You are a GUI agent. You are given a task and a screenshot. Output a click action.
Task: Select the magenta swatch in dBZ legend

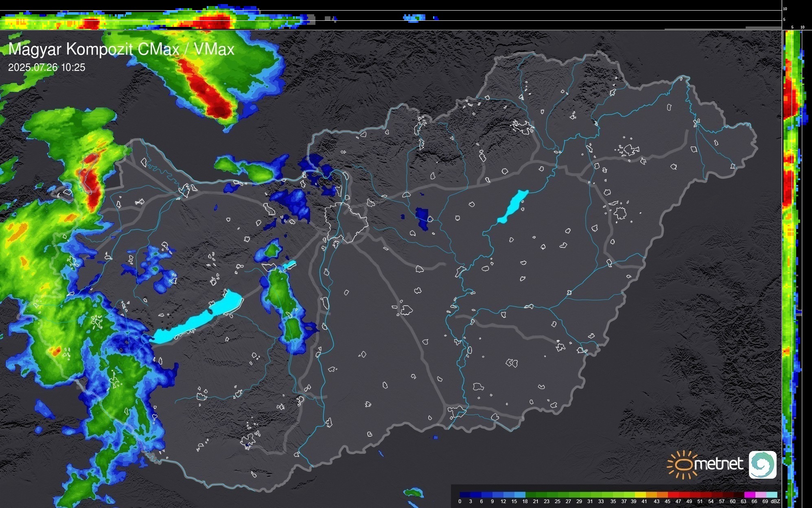tap(749, 495)
